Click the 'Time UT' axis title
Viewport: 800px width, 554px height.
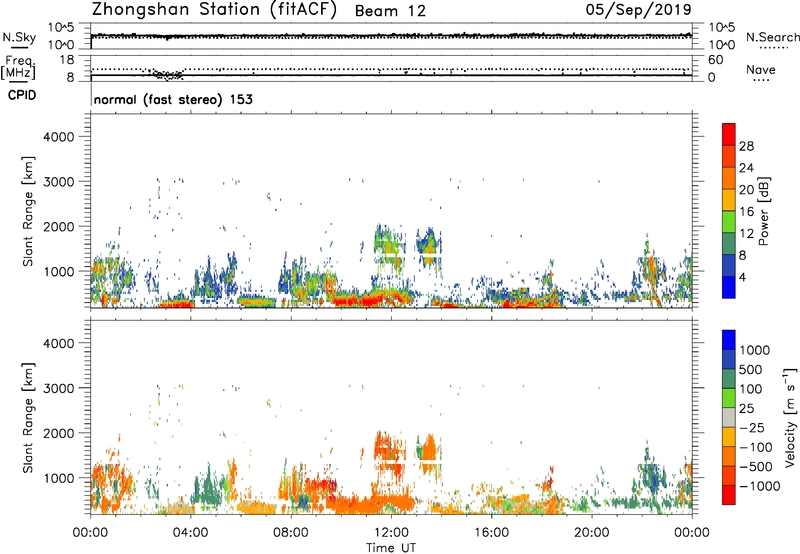(391, 548)
